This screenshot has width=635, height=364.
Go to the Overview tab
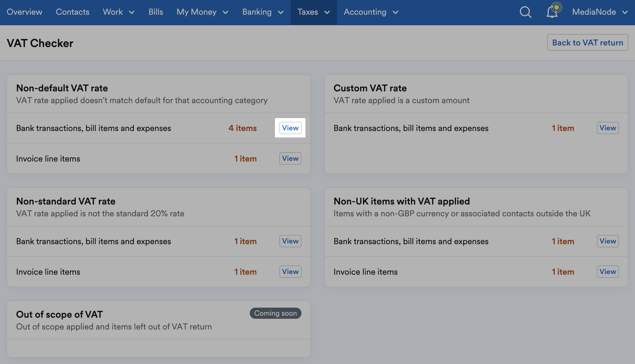(25, 12)
